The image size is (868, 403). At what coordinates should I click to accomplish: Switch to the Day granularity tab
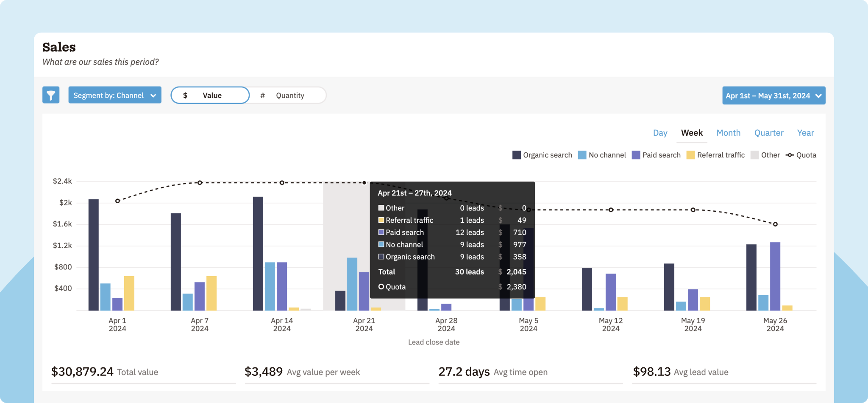pos(660,133)
